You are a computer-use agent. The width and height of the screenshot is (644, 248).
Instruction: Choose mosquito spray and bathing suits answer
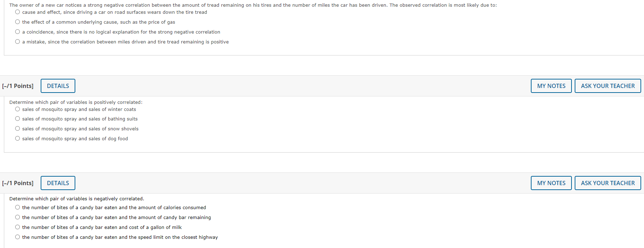pyautogui.click(x=17, y=118)
